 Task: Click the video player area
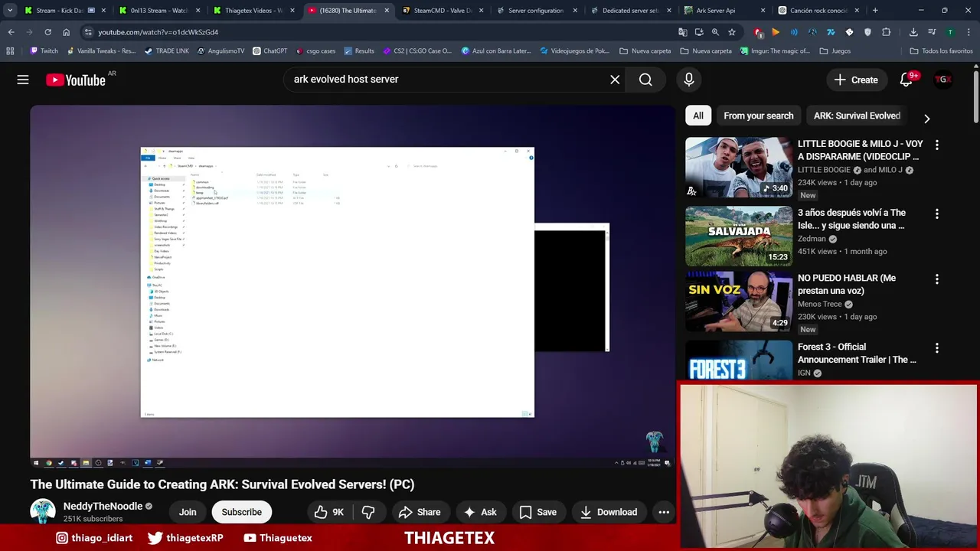click(352, 286)
